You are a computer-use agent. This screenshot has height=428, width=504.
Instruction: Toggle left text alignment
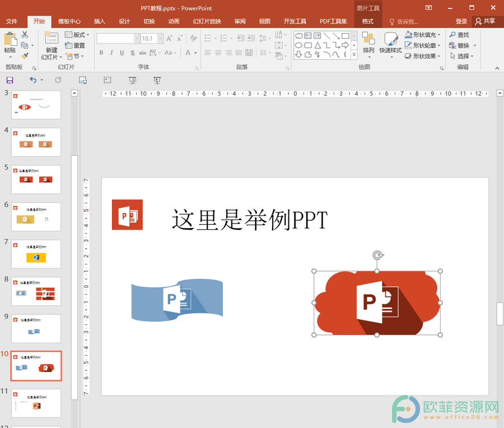(x=208, y=53)
